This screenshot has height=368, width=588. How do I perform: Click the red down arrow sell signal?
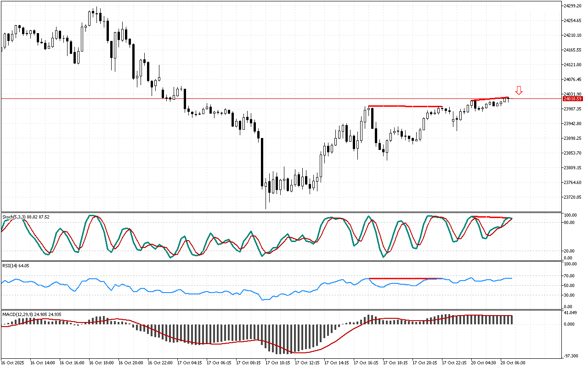[519, 91]
